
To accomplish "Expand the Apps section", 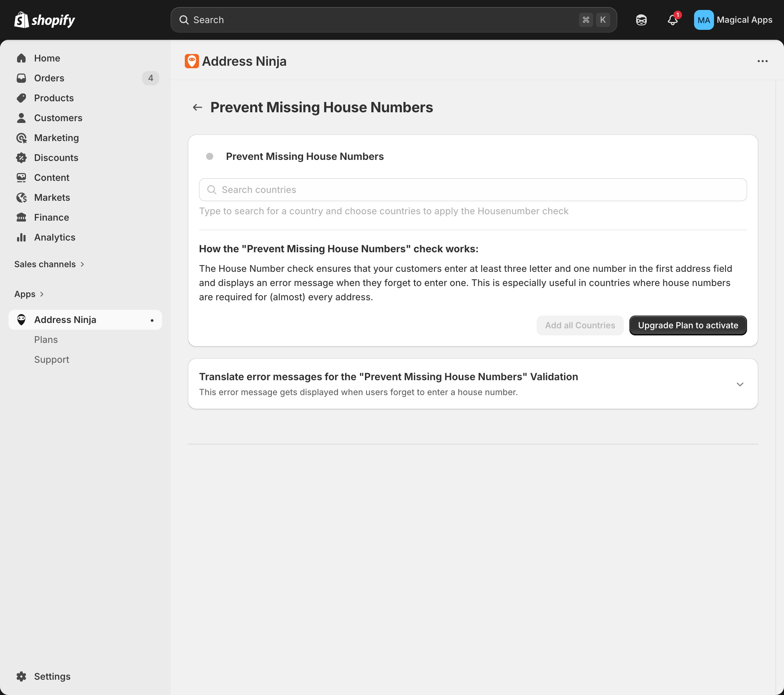I will click(x=29, y=294).
